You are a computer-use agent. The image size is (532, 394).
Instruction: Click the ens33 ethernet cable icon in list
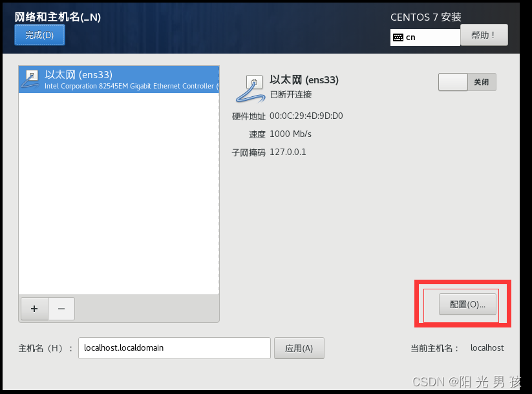(30, 79)
